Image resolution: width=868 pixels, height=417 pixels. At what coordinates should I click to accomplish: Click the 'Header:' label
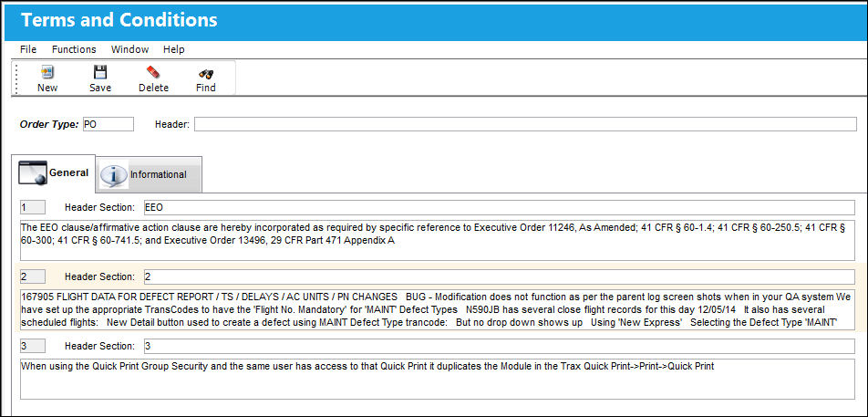pos(172,125)
